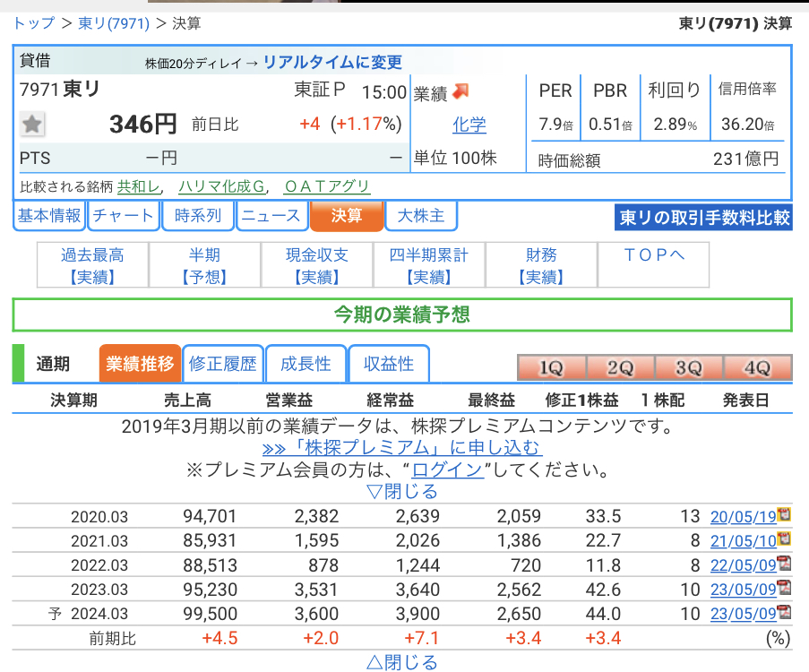The width and height of the screenshot is (809, 672).
Task: Click the 発表日 column header
Action: pos(746,400)
